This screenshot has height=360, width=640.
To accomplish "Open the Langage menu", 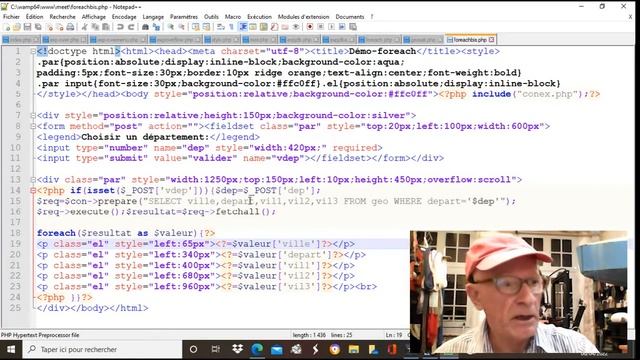I will click(153, 17).
